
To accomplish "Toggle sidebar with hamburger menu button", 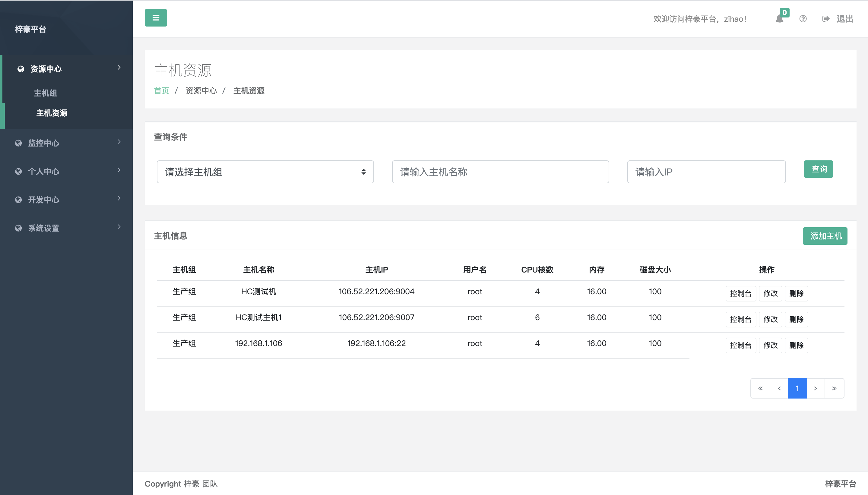I will pyautogui.click(x=156, y=18).
